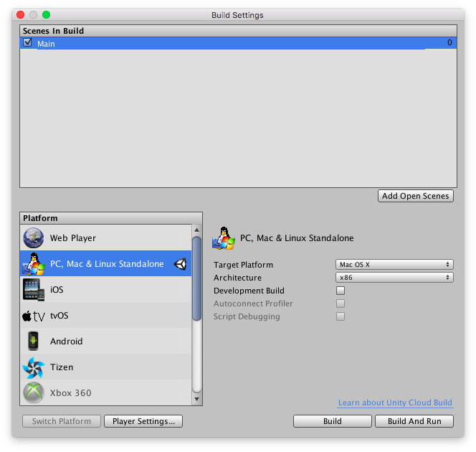Select the Xbox 360 platform label

(x=70, y=393)
